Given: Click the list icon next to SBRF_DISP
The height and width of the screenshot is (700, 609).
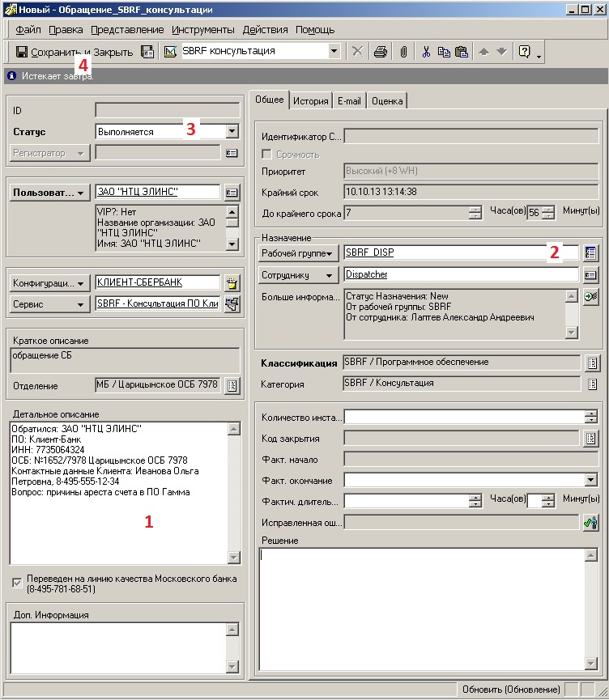Looking at the screenshot, I should (x=590, y=252).
